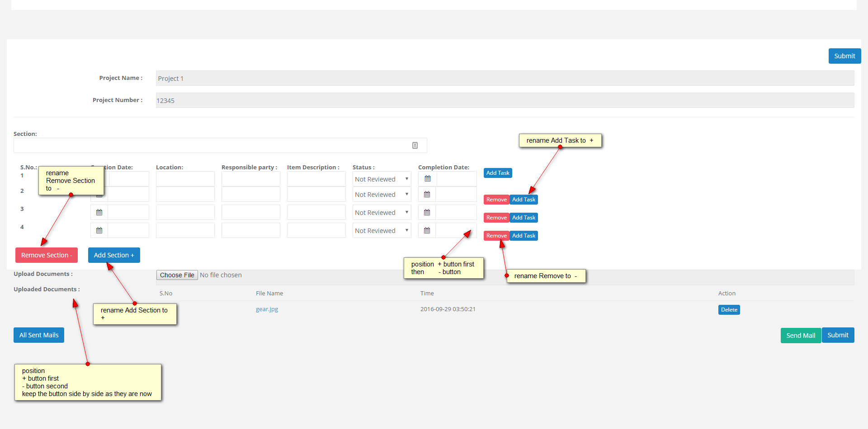Open calendar for row 1 Completion Date

[427, 179]
